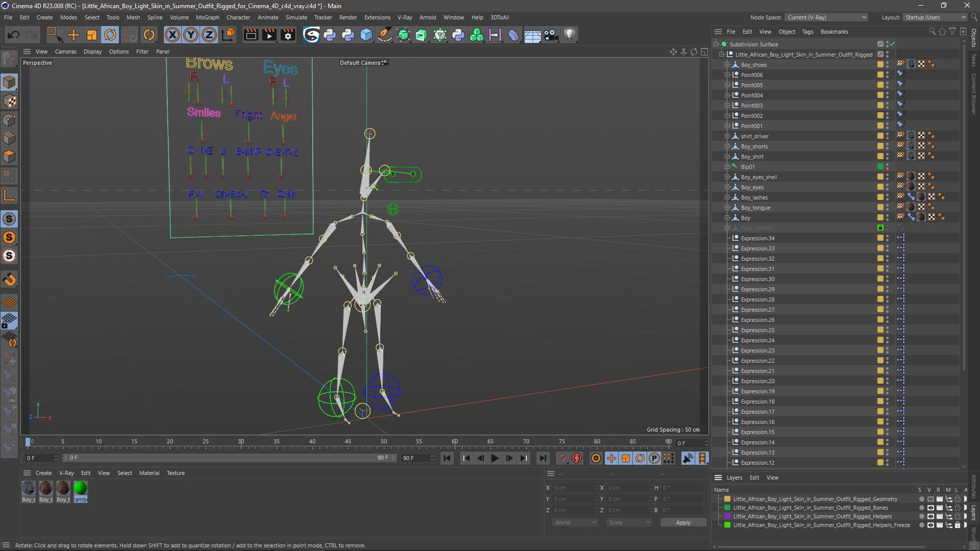Expand the Bip01 object node

pos(727,167)
